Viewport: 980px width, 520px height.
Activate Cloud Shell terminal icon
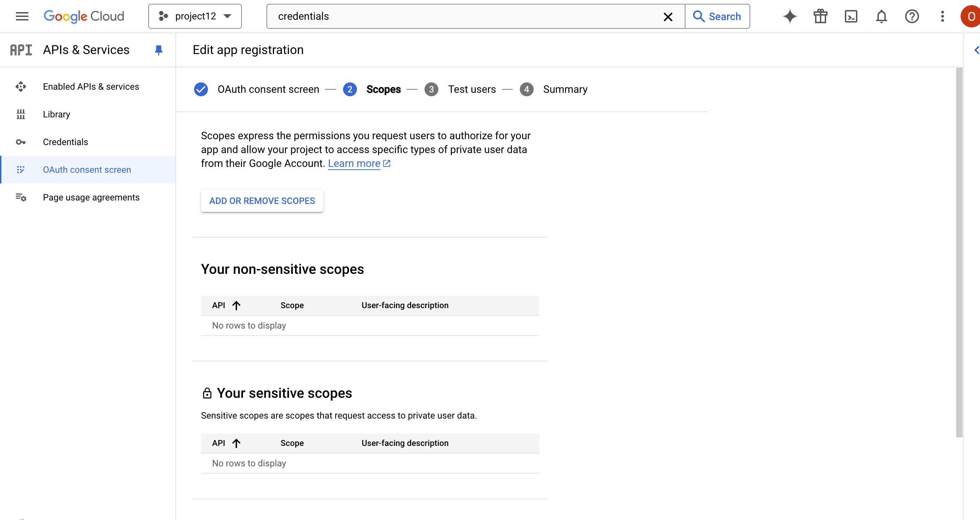pos(851,16)
